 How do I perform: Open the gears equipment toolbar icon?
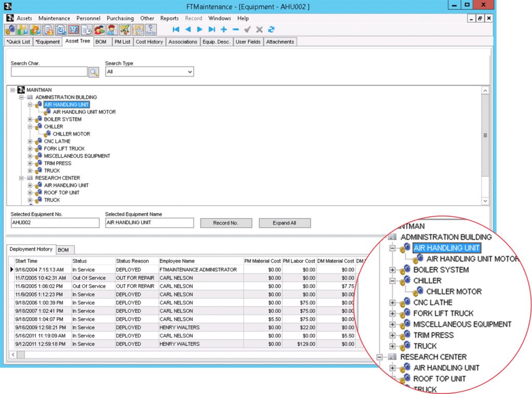pyautogui.click(x=10, y=30)
